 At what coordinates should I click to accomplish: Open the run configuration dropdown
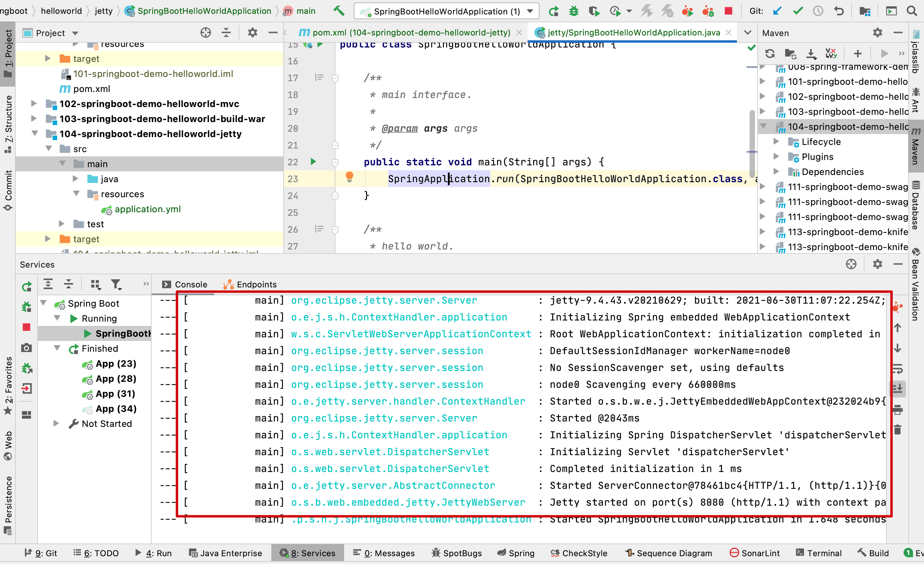point(529,11)
